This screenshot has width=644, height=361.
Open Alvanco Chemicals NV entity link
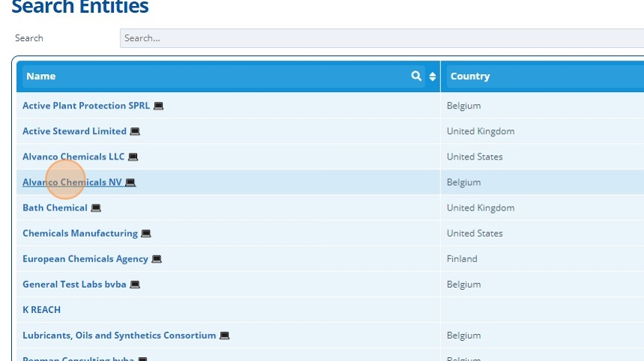(x=73, y=182)
